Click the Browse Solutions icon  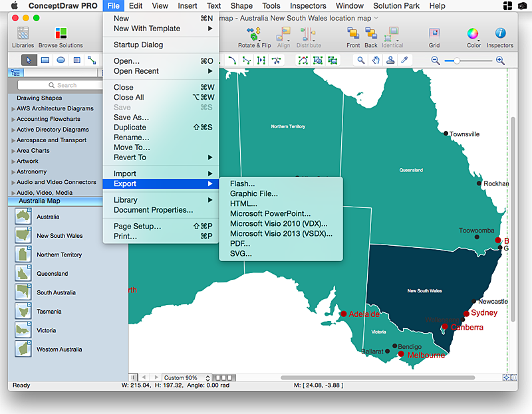(61, 35)
